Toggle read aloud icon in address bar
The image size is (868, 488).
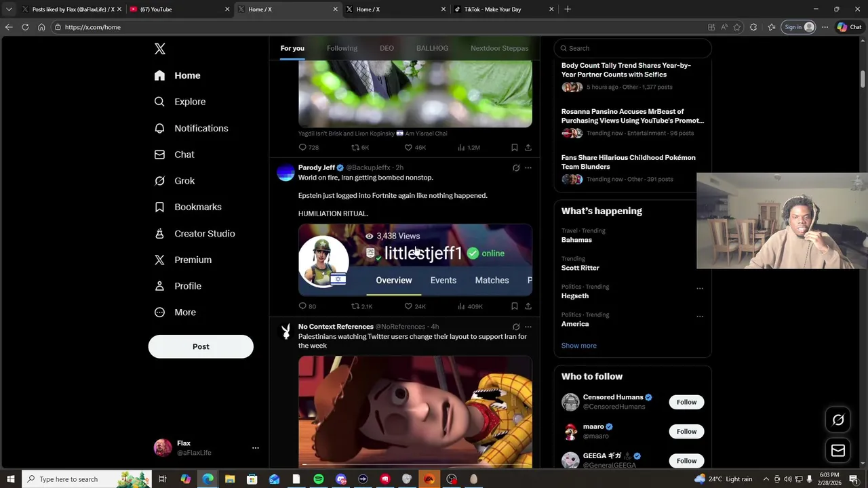724,27
